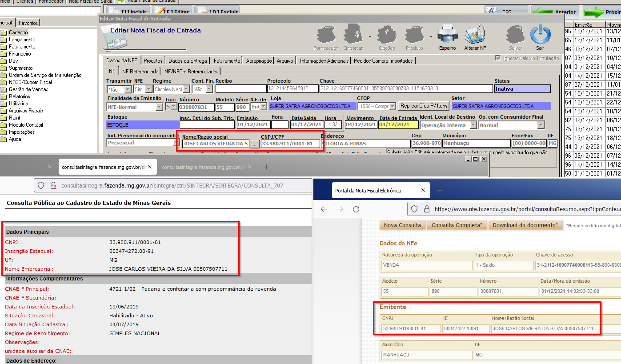
Task: Expand the Importar button arrow
Action: point(370,36)
